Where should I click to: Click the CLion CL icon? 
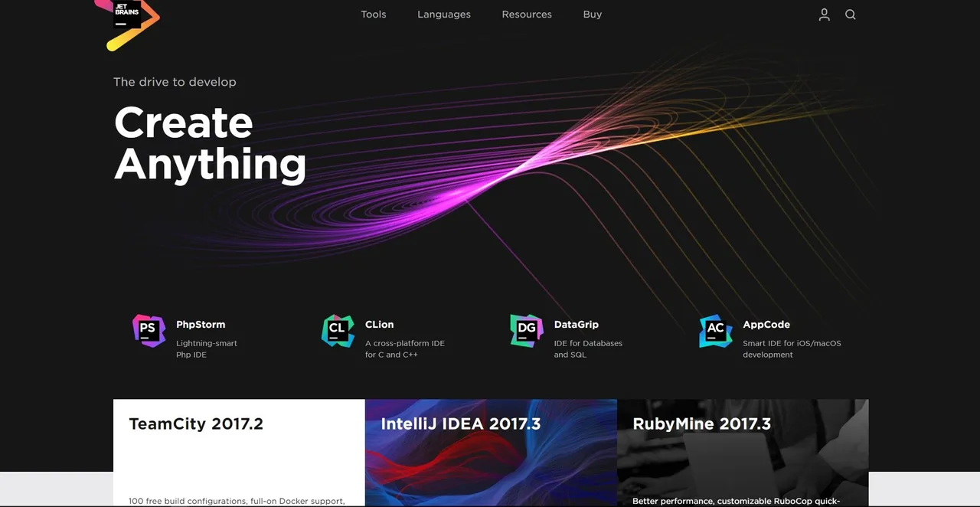[338, 331]
